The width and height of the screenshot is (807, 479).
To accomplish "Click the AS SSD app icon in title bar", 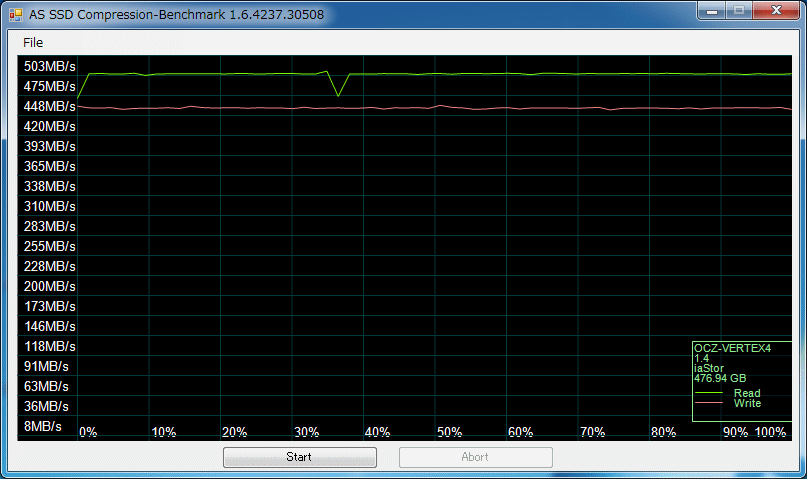I will pyautogui.click(x=16, y=15).
